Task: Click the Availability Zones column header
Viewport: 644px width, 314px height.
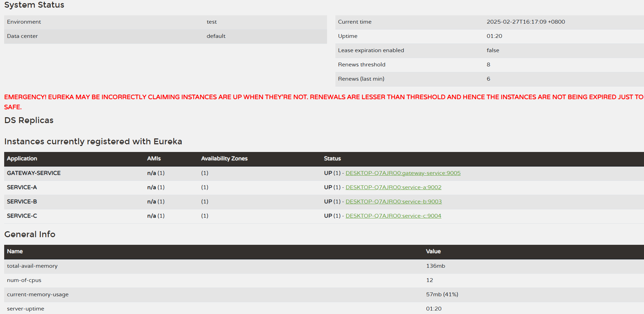Action: click(x=224, y=159)
